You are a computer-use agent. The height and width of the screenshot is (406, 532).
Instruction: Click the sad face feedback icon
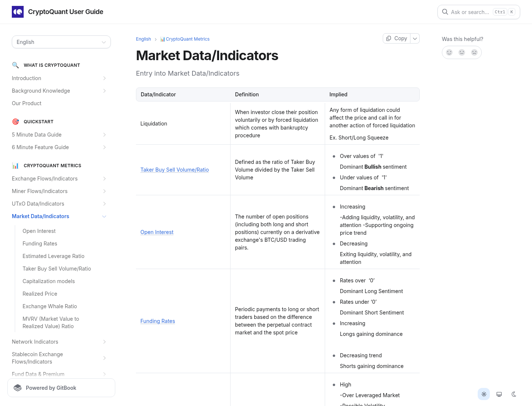coord(474,52)
